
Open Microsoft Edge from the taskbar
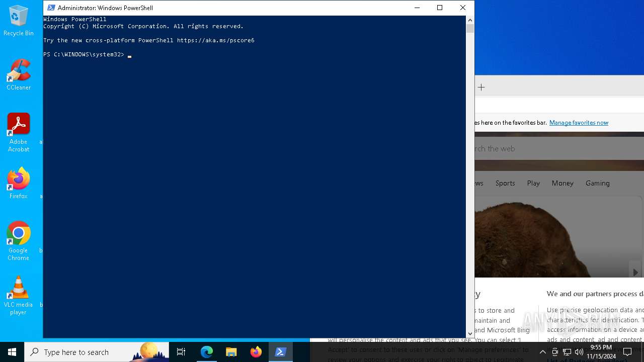point(207,352)
